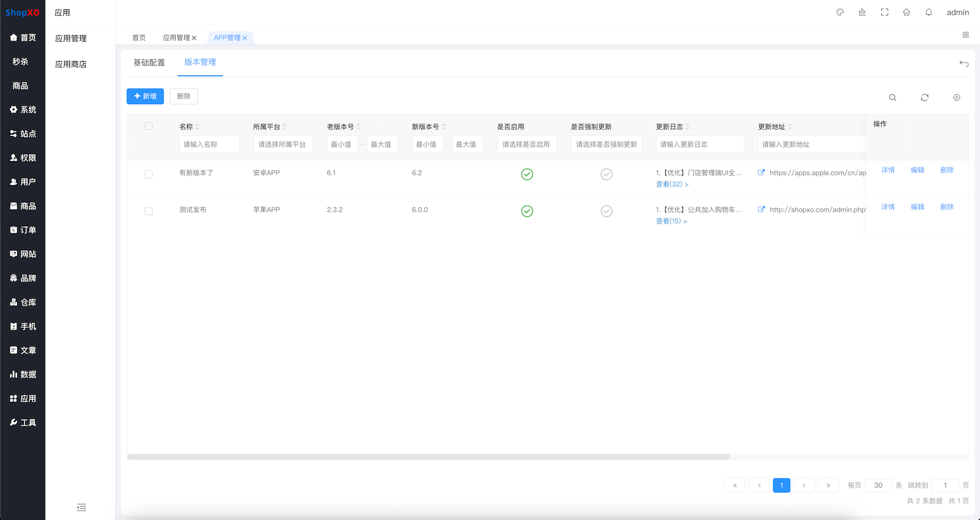Expand the 请选择是否强制更新 filter dropdown

click(x=606, y=145)
